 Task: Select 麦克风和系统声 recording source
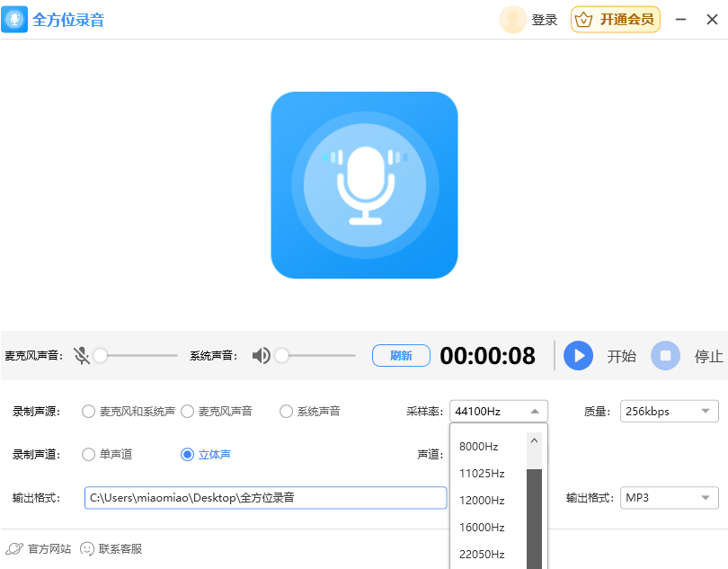pos(129,412)
